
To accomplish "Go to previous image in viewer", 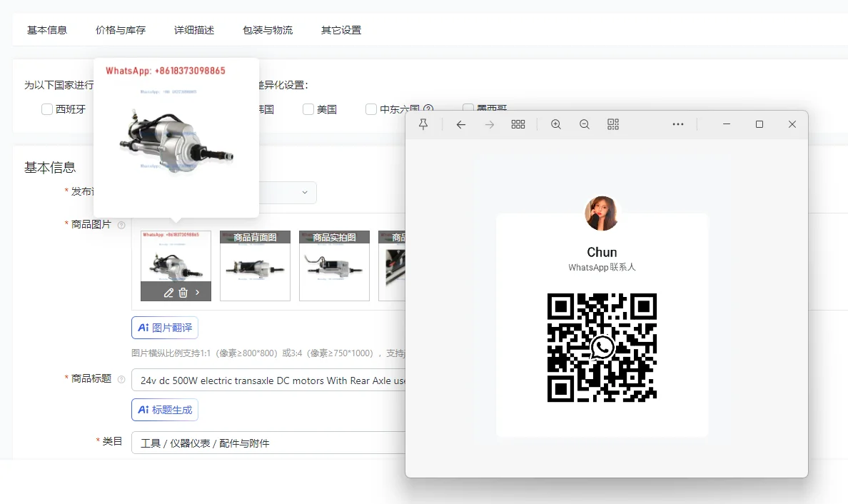I will [461, 124].
